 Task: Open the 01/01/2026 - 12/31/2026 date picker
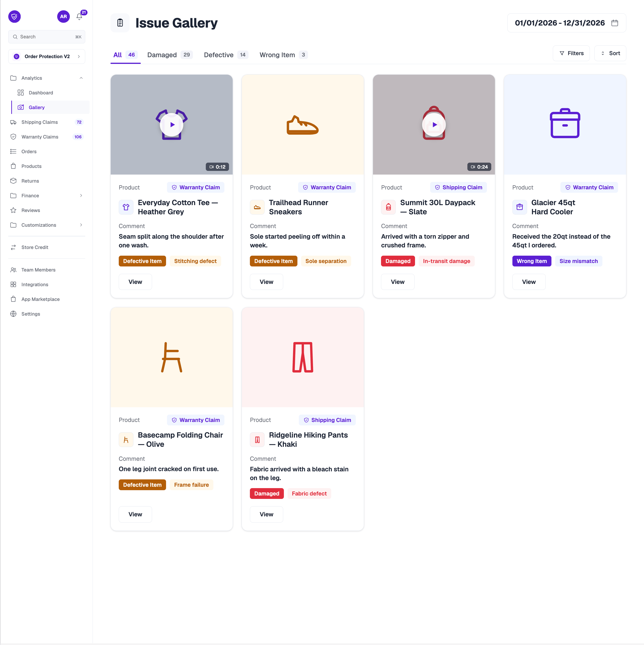pyautogui.click(x=567, y=23)
